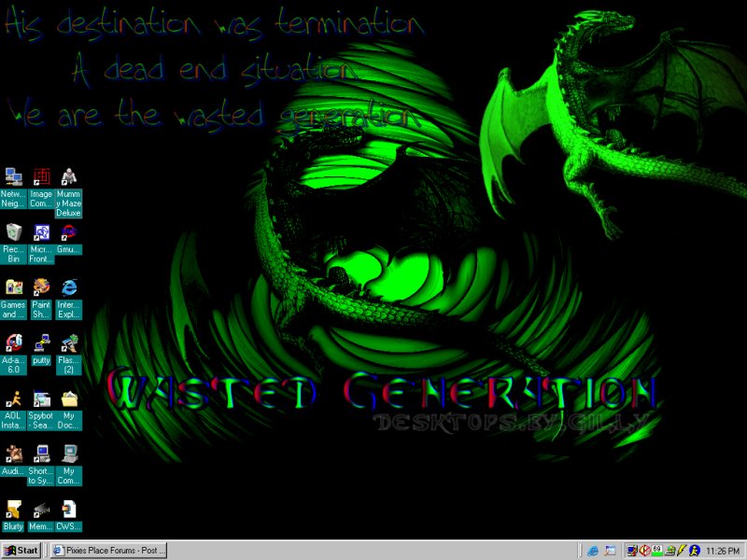The height and width of the screenshot is (560, 747).
Task: Click the Start button
Action: [x=21, y=551]
